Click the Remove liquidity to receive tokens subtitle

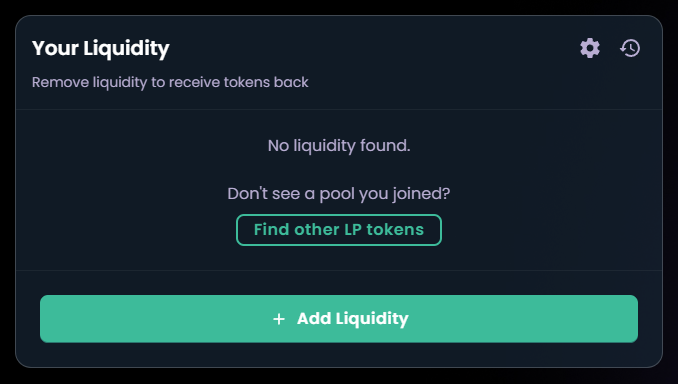click(x=170, y=82)
